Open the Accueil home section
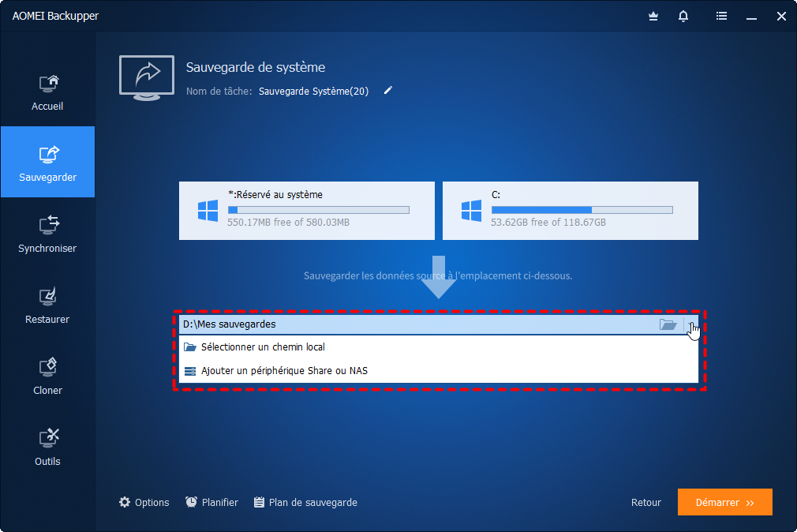Viewport: 797px width, 532px height. (x=47, y=92)
